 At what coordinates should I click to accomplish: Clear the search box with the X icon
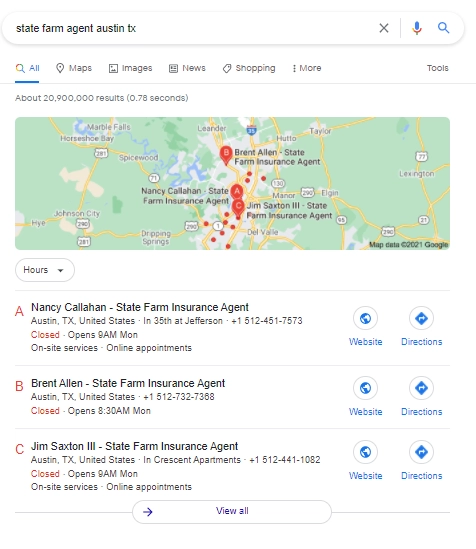pos(384,28)
